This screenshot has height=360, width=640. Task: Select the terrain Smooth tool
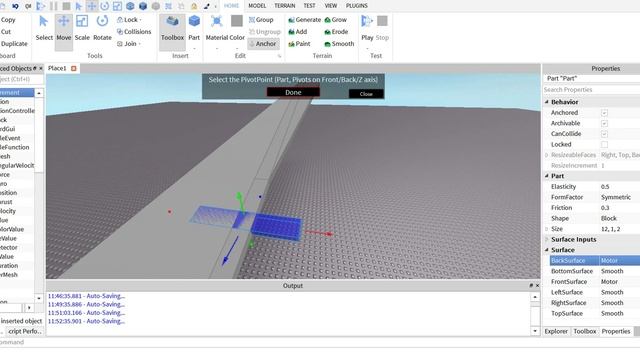click(x=339, y=44)
